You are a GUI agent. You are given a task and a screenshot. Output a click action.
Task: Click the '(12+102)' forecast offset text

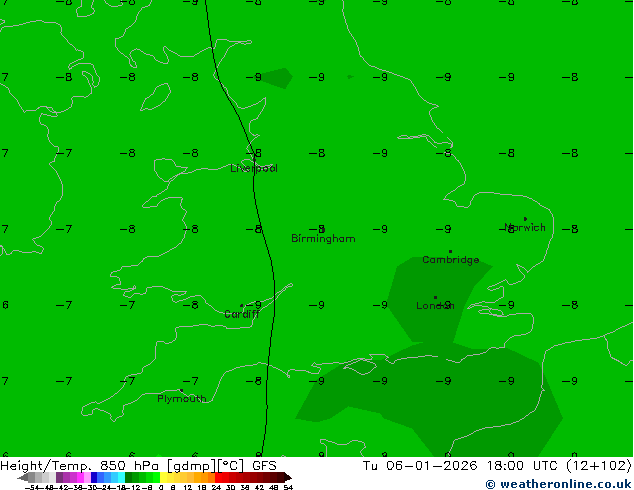coord(598,466)
